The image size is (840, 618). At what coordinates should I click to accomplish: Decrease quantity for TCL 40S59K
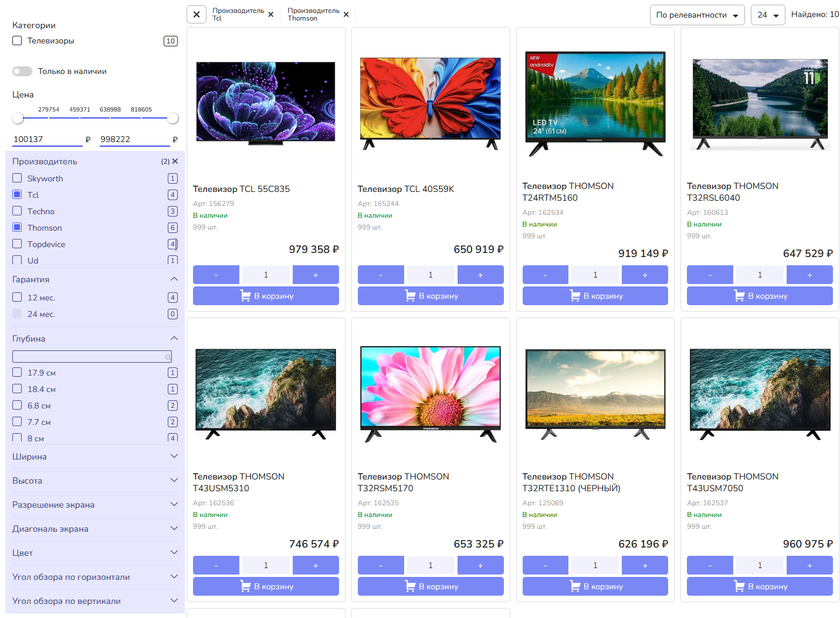click(x=381, y=275)
